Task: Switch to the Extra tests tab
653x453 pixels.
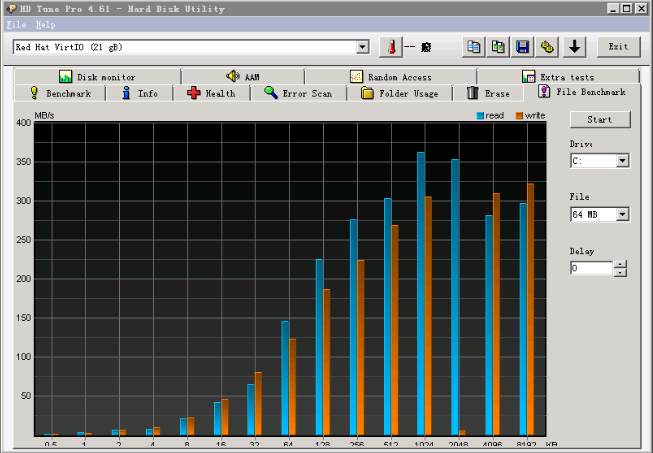Action: pyautogui.click(x=558, y=77)
